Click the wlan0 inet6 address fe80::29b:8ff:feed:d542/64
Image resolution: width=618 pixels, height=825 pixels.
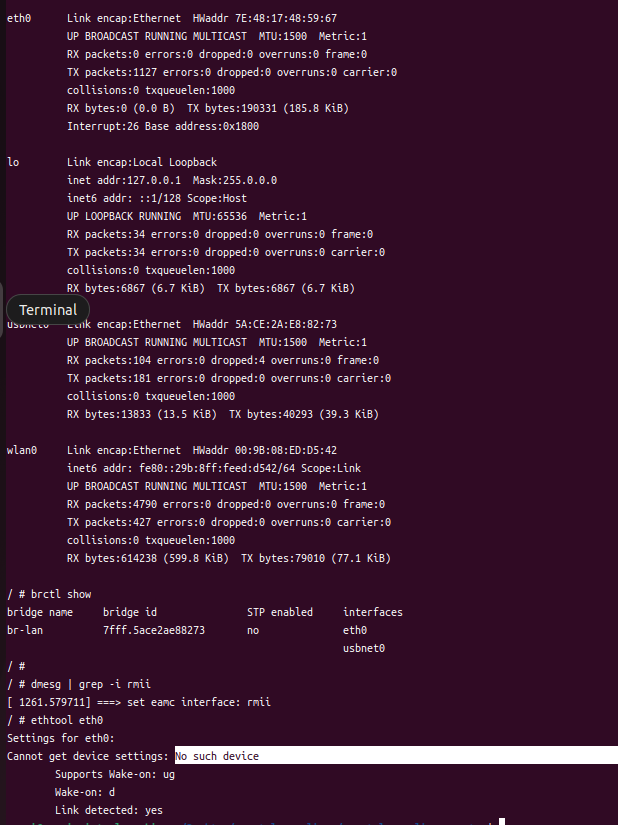click(x=228, y=468)
